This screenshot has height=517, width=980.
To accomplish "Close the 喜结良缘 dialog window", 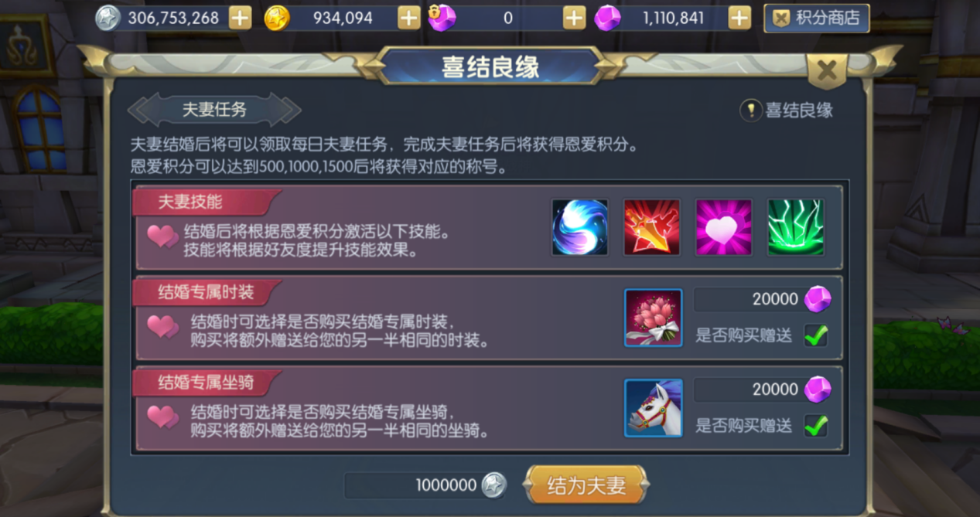I will coord(827,71).
